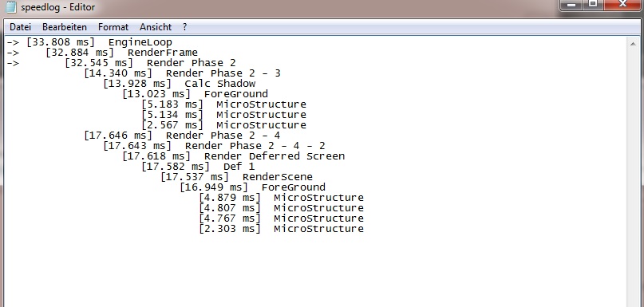Click on the Calc Shadow line
The image size is (644, 307).
pyautogui.click(x=179, y=84)
